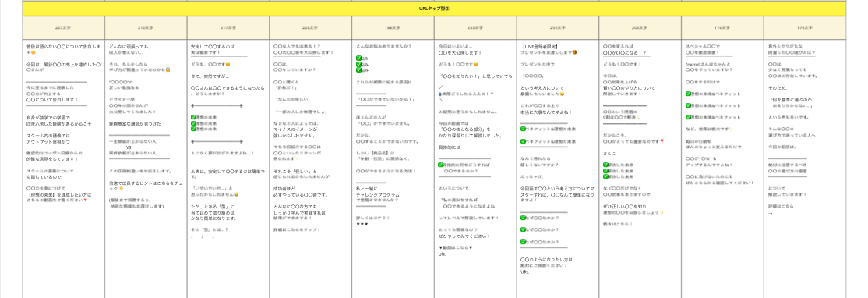868x298 pixels.
Task: Click the text こんなお悩みありませんか？
Action: [x=383, y=47]
